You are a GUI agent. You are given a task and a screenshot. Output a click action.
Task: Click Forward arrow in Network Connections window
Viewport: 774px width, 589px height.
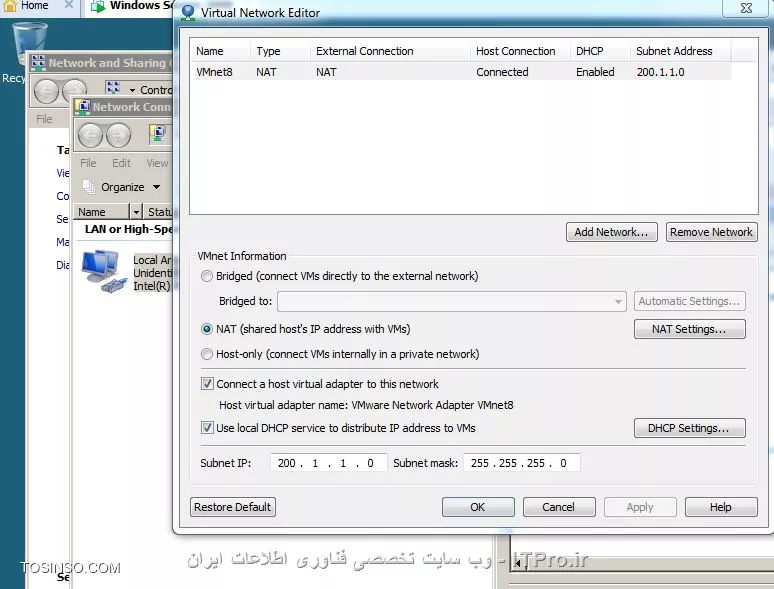click(118, 135)
